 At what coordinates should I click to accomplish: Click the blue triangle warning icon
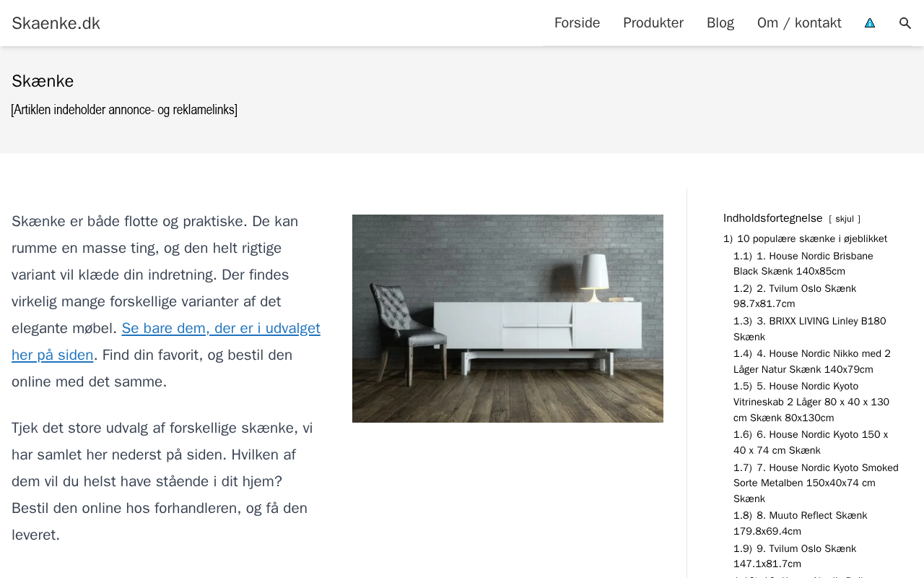870,23
